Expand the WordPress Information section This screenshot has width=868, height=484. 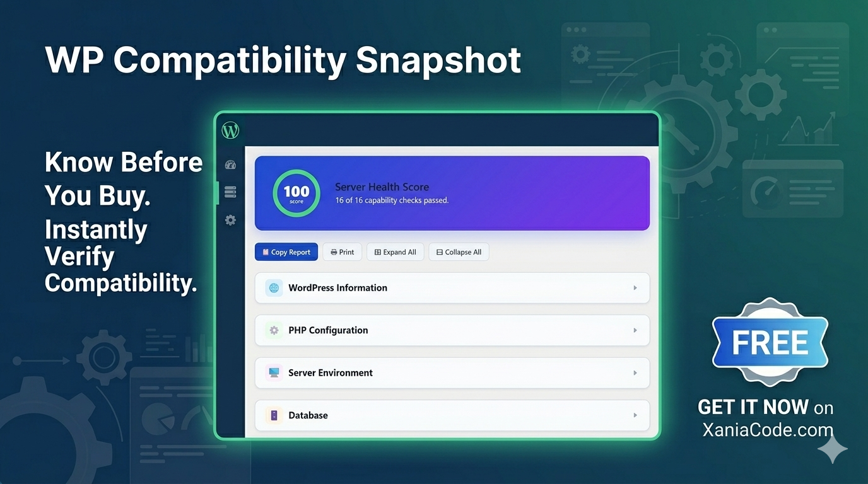click(x=635, y=287)
